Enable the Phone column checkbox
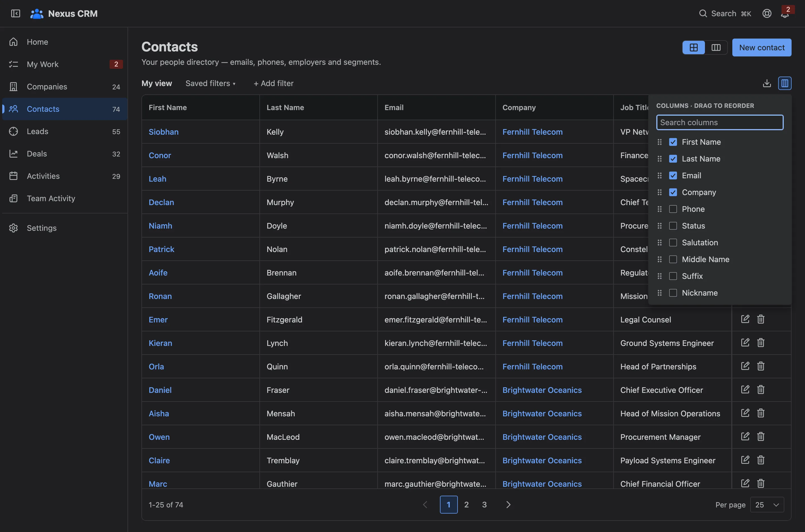This screenshot has height=532, width=805. click(673, 209)
